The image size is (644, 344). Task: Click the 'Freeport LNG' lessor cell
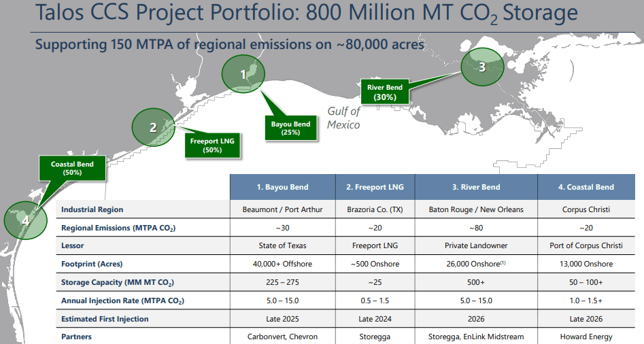(375, 245)
